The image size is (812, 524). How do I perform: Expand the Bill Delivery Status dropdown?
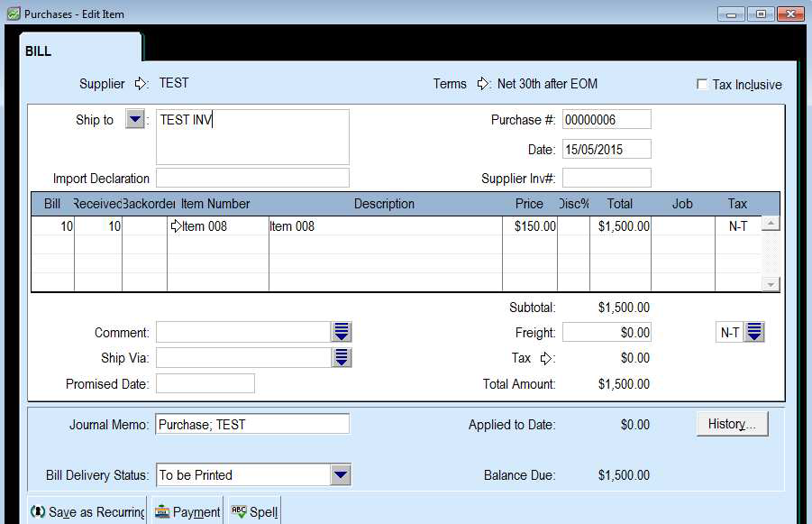point(340,475)
